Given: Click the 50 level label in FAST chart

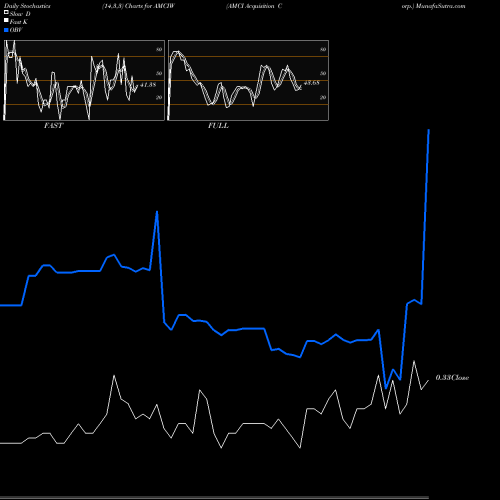Looking at the screenshot, I should [x=159, y=73].
